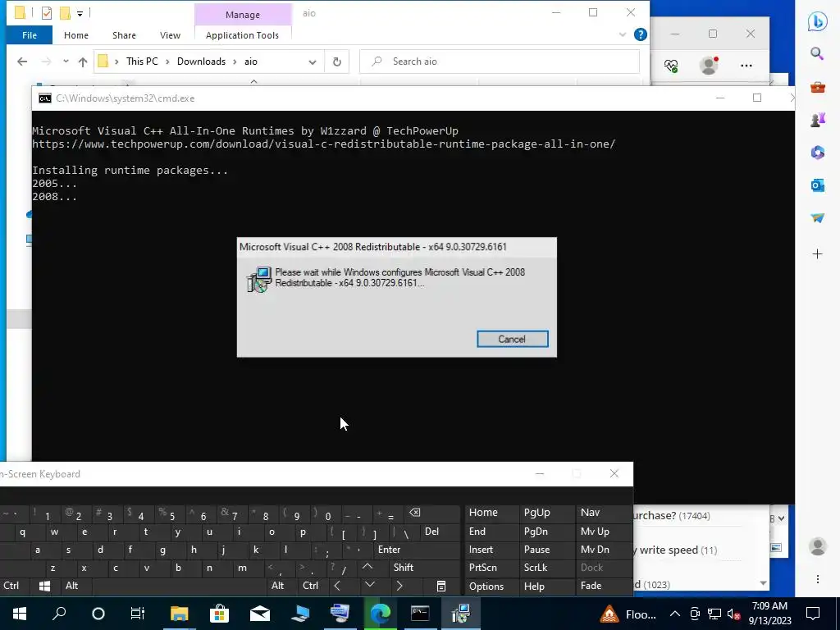The image size is (840, 630).
Task: Click the backspace key on On-Screen Keyboard
Action: [x=415, y=513]
